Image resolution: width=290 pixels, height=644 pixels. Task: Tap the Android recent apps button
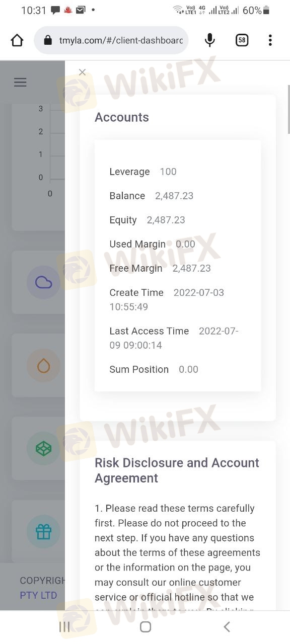(x=64, y=627)
